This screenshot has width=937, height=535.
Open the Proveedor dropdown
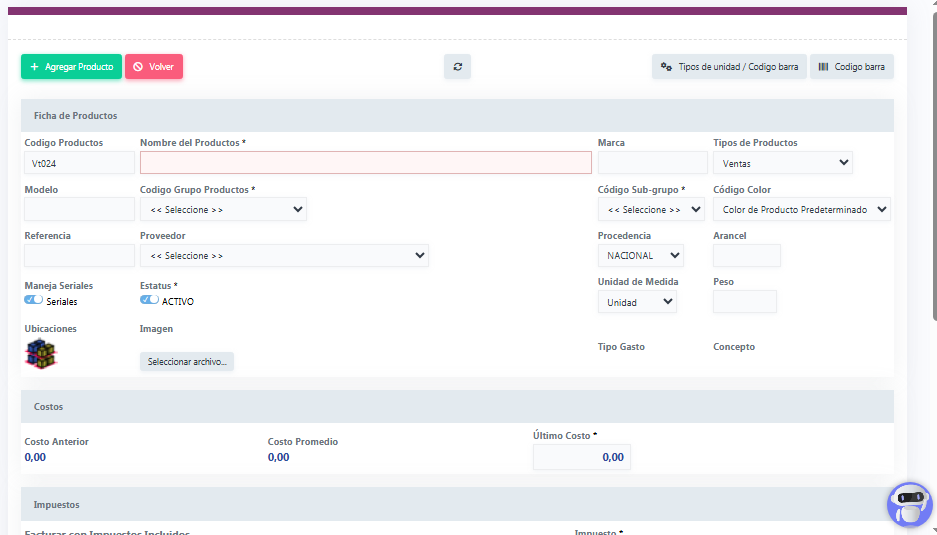(x=284, y=255)
